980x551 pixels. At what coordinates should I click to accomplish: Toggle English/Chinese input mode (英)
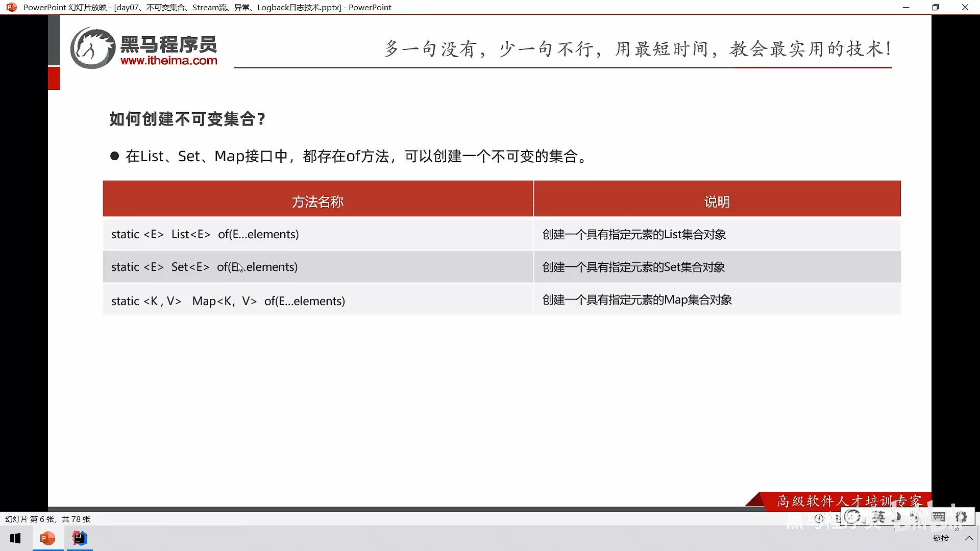(x=878, y=517)
